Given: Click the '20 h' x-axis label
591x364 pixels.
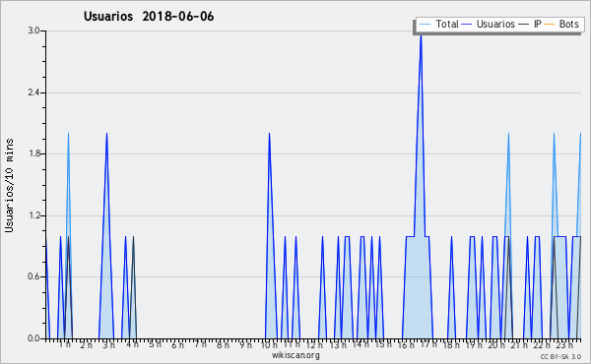Looking at the screenshot, I should click(x=496, y=344).
